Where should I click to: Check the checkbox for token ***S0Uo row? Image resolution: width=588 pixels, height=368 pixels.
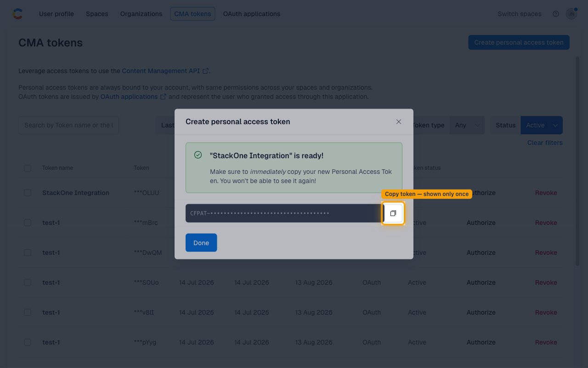coord(28,282)
